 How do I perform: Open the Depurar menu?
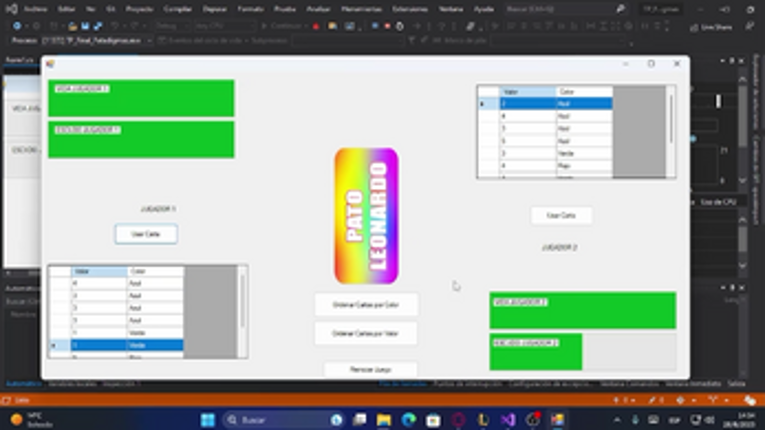pyautogui.click(x=215, y=9)
